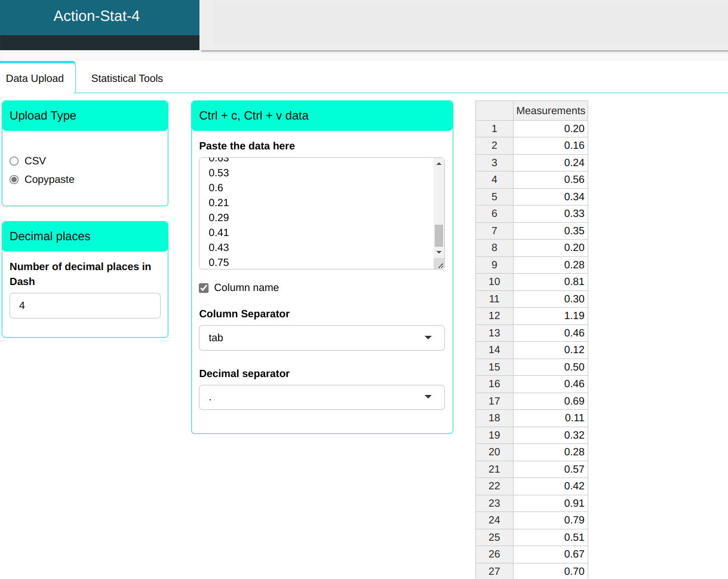The width and height of the screenshot is (728, 579).
Task: Click the text area scroll down arrow
Action: (x=439, y=253)
